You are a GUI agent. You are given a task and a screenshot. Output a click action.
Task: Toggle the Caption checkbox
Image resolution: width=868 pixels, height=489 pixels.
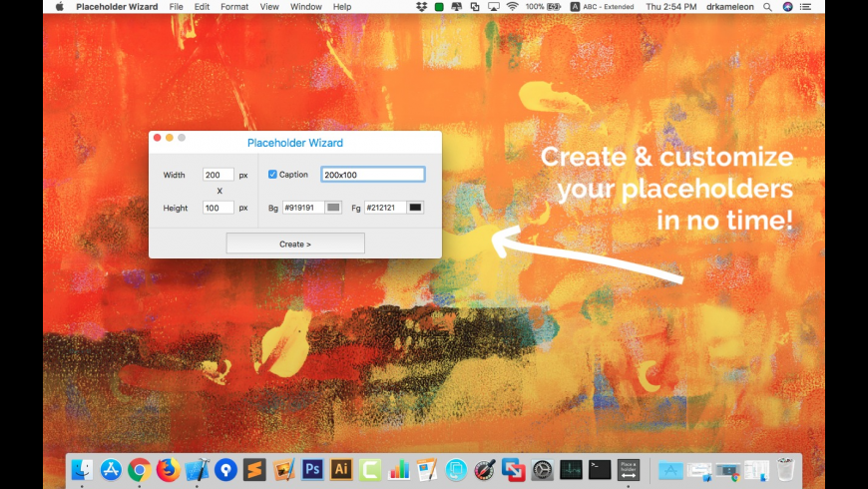point(272,175)
